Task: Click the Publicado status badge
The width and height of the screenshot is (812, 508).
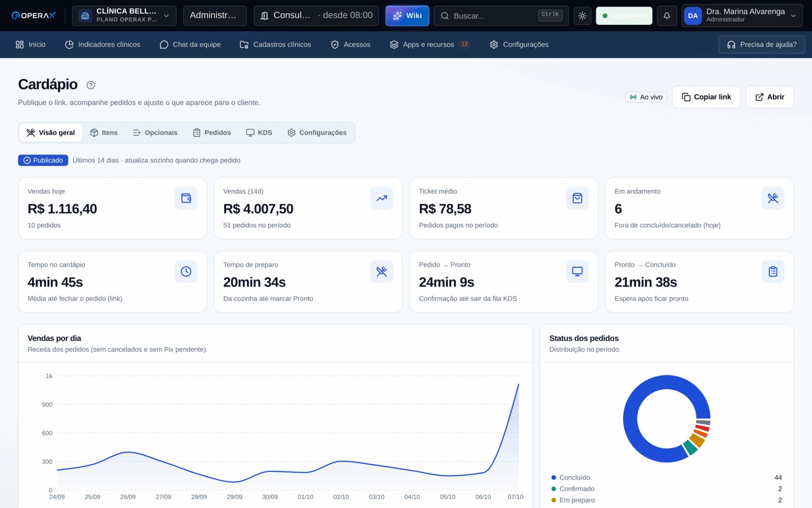Action: pos(43,160)
